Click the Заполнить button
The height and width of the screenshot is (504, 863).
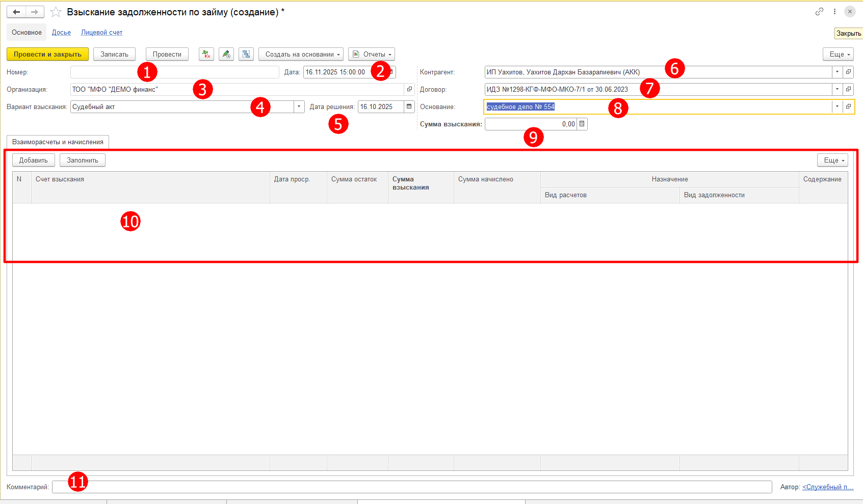point(83,160)
